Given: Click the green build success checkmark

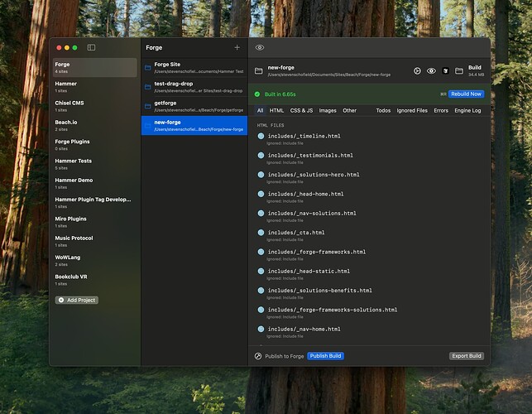Looking at the screenshot, I should click(257, 94).
